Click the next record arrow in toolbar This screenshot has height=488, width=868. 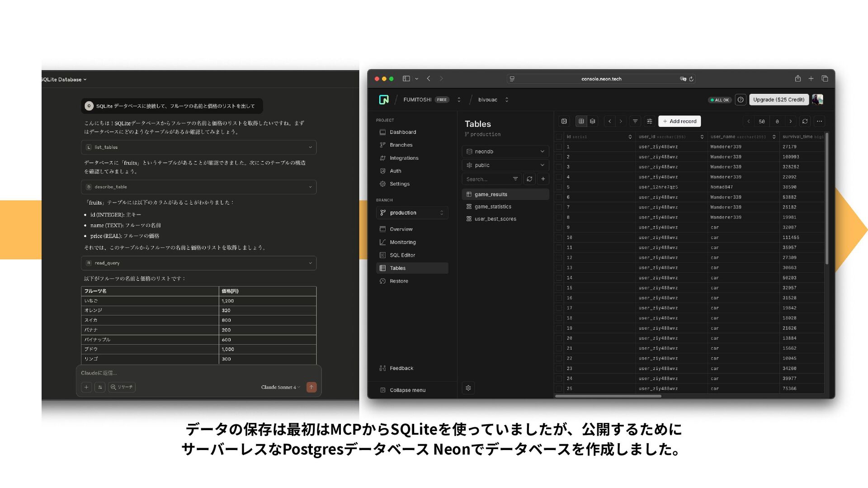[621, 122]
